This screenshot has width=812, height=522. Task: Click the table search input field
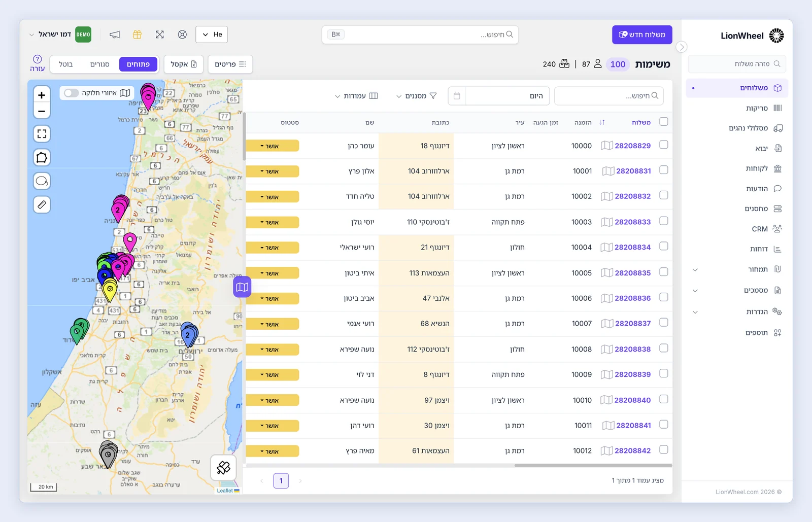(x=609, y=96)
